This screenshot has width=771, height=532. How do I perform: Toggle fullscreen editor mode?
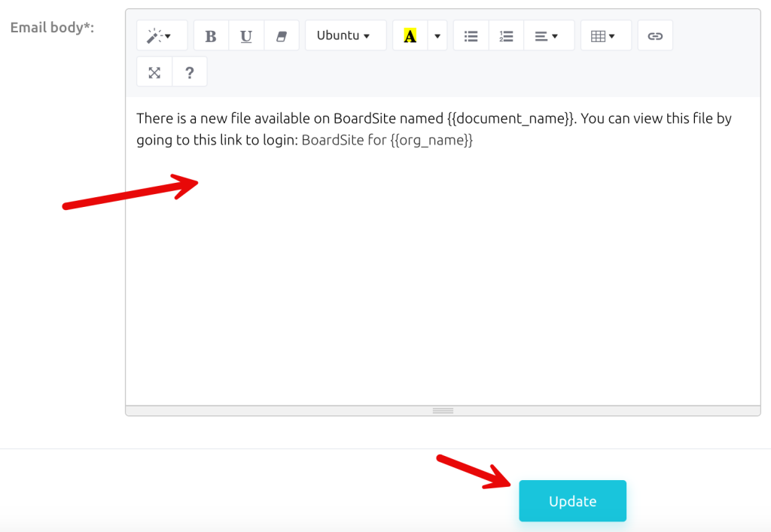[154, 73]
